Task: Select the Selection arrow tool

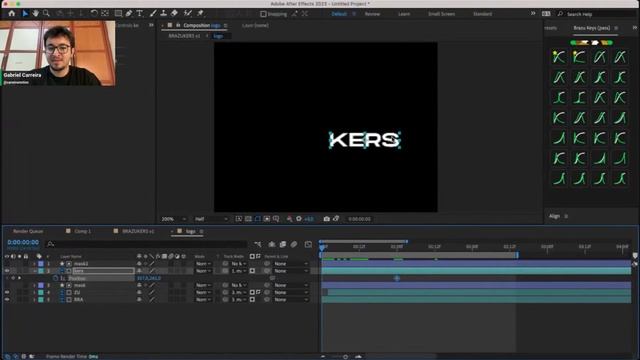Action: coord(25,13)
